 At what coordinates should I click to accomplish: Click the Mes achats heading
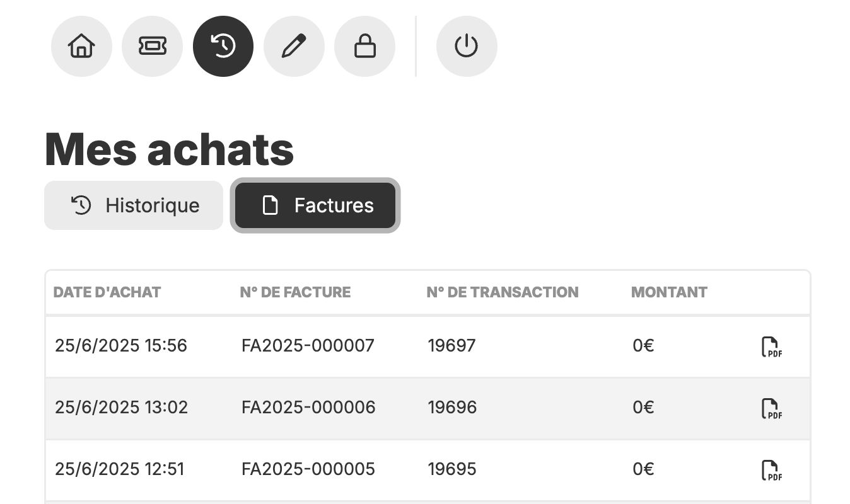[169, 149]
